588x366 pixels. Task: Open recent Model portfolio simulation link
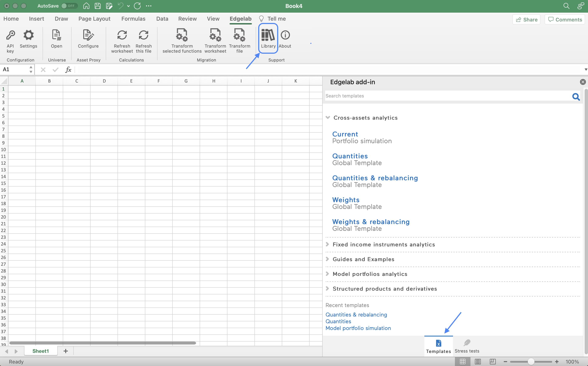(x=358, y=328)
